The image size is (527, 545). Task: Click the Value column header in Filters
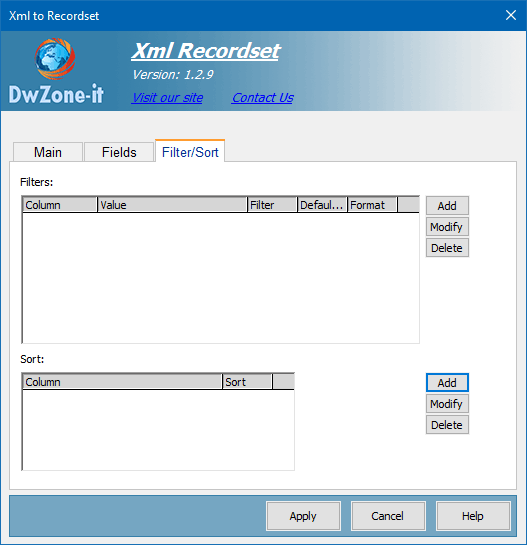[172, 205]
